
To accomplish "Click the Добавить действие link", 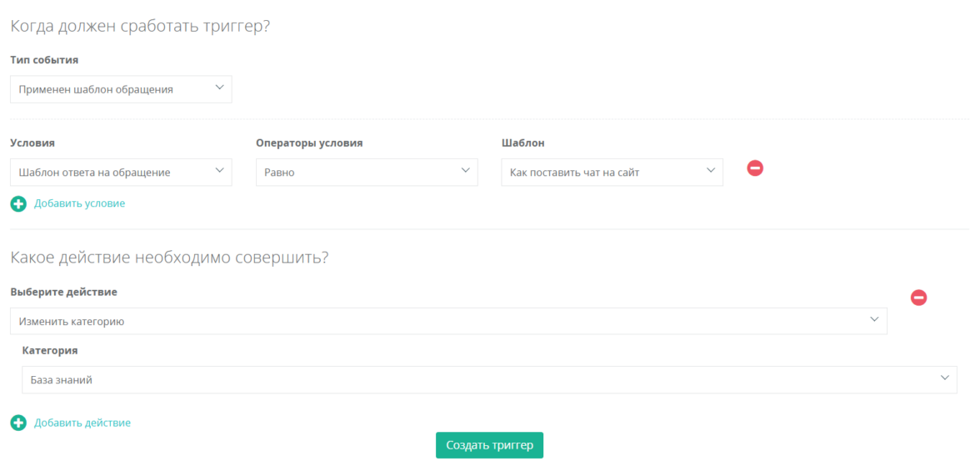I will click(x=82, y=423).
